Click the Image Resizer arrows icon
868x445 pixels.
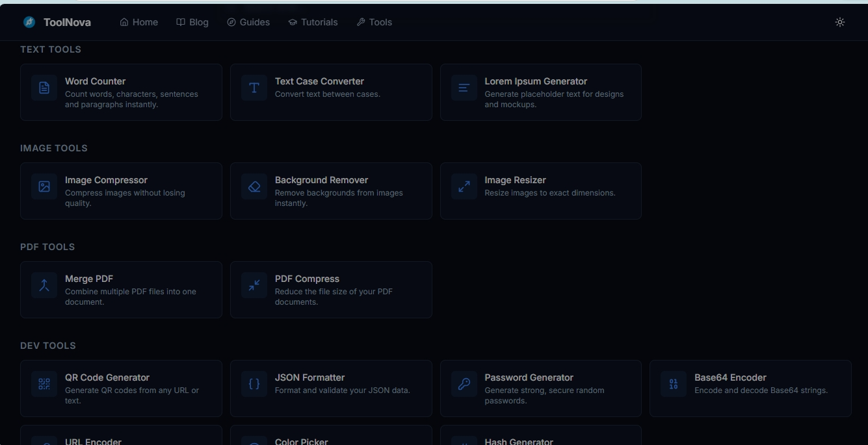464,186
